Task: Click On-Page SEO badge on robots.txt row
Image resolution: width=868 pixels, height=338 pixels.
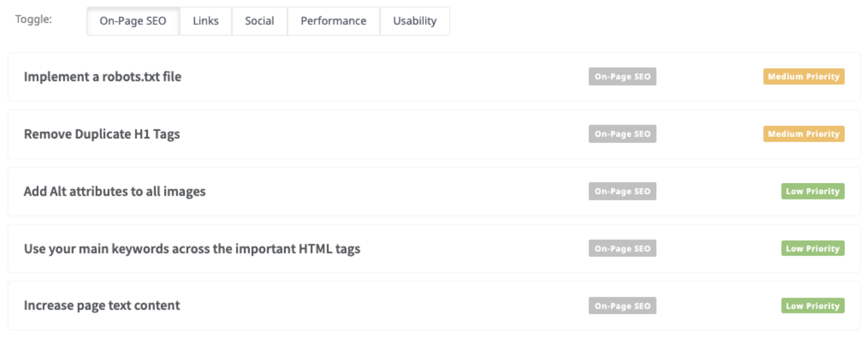Action: click(x=622, y=77)
